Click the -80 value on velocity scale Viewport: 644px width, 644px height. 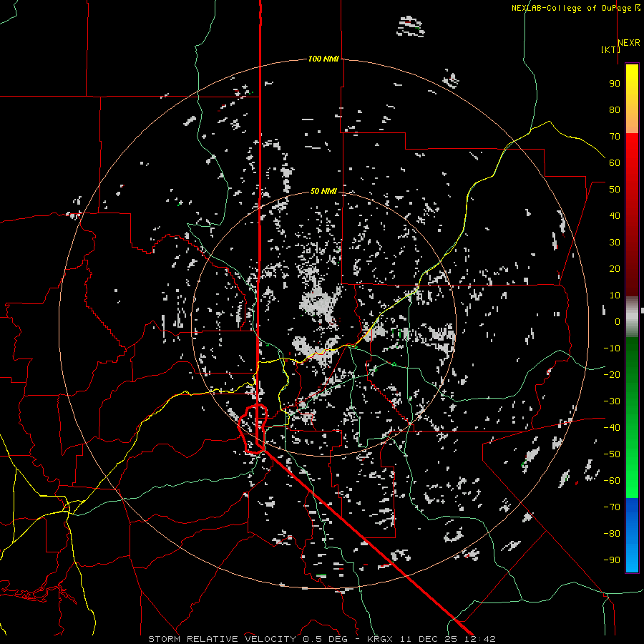tap(612, 534)
